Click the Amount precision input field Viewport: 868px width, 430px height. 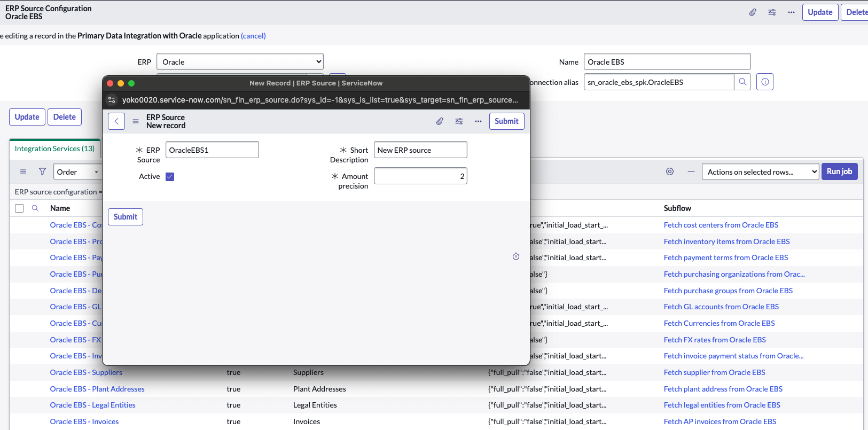(420, 176)
